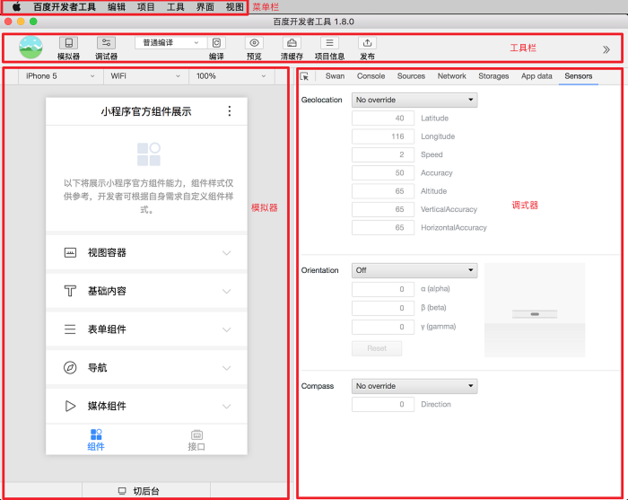Expand the 视图容器 list item
Viewport: 628px width, 500px height.
click(146, 253)
